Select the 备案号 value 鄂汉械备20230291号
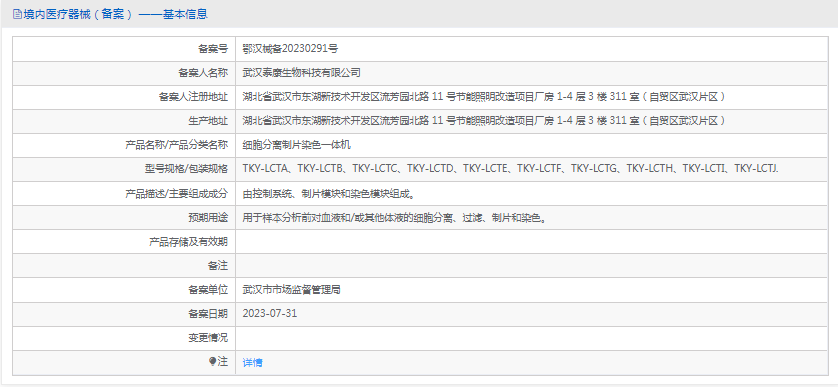 tap(290, 49)
